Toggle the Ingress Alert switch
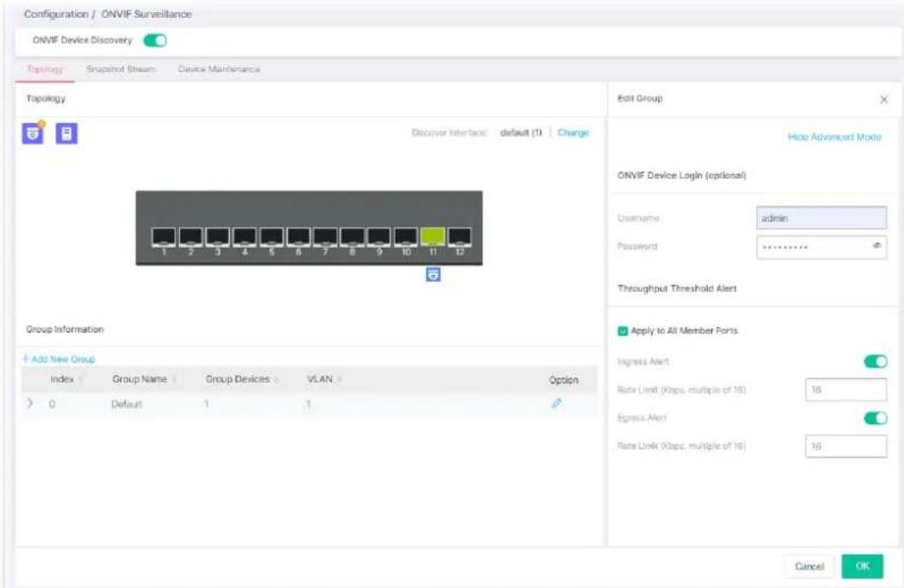This screenshot has width=904, height=588. tap(875, 361)
